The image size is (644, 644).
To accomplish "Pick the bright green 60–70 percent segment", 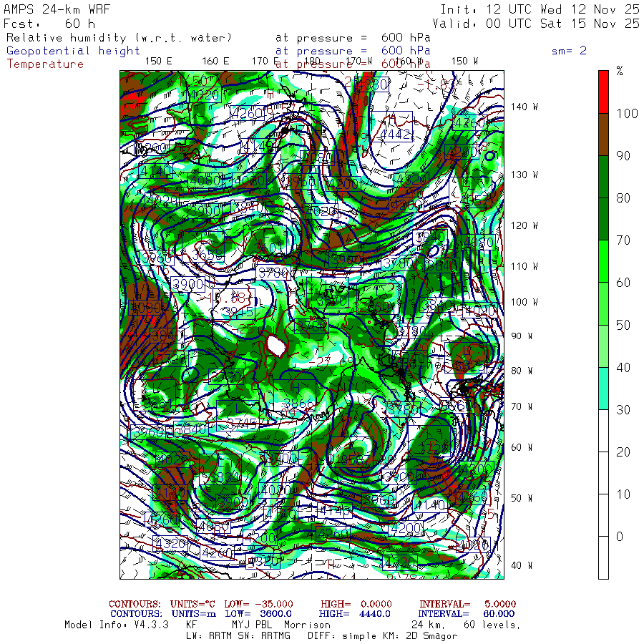I will (603, 261).
